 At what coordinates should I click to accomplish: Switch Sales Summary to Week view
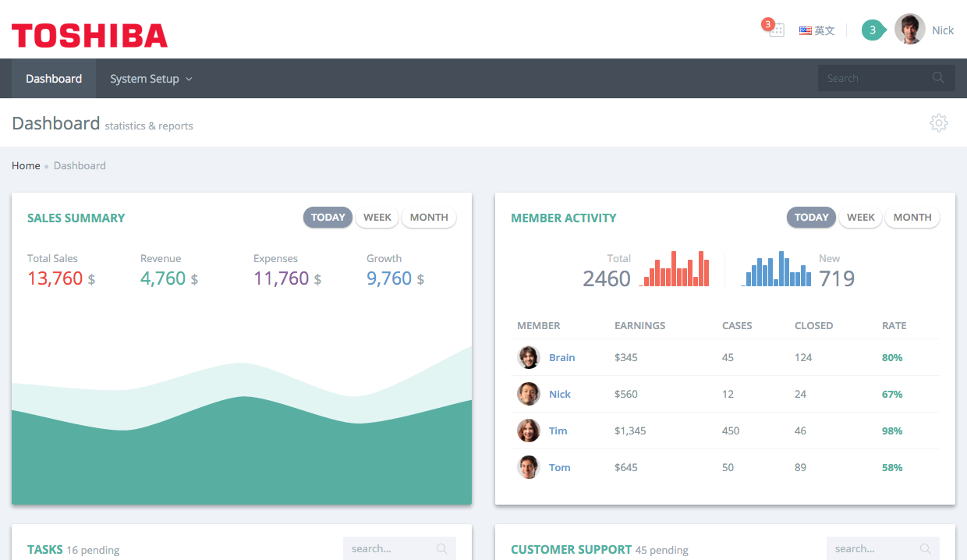[377, 218]
